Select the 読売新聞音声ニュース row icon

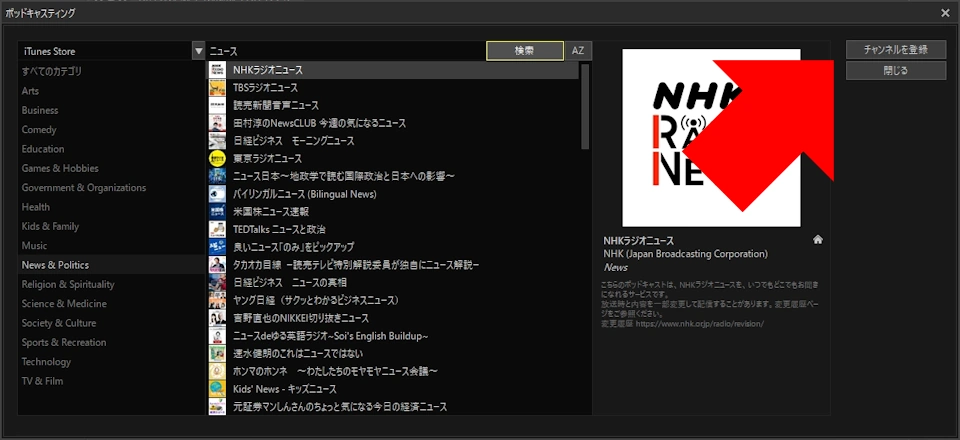click(x=217, y=105)
